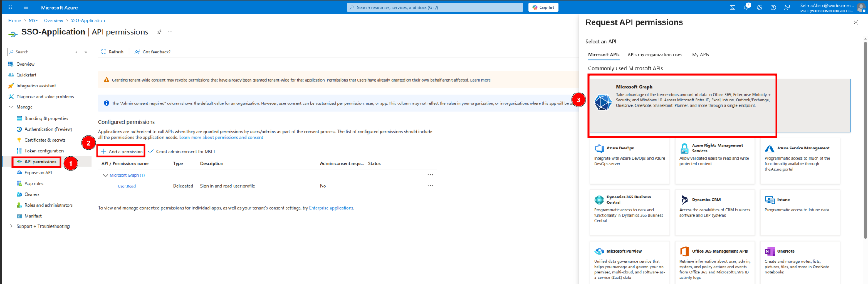
Task: Select the Azure DevOps API card
Action: point(629,161)
